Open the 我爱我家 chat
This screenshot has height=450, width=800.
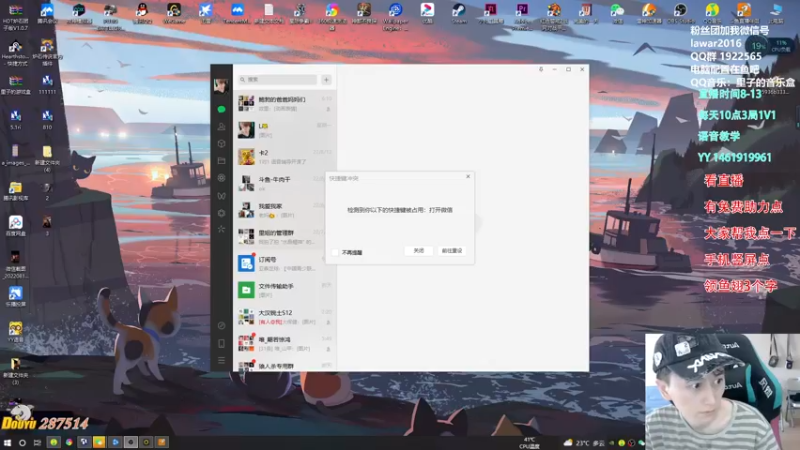tap(285, 210)
